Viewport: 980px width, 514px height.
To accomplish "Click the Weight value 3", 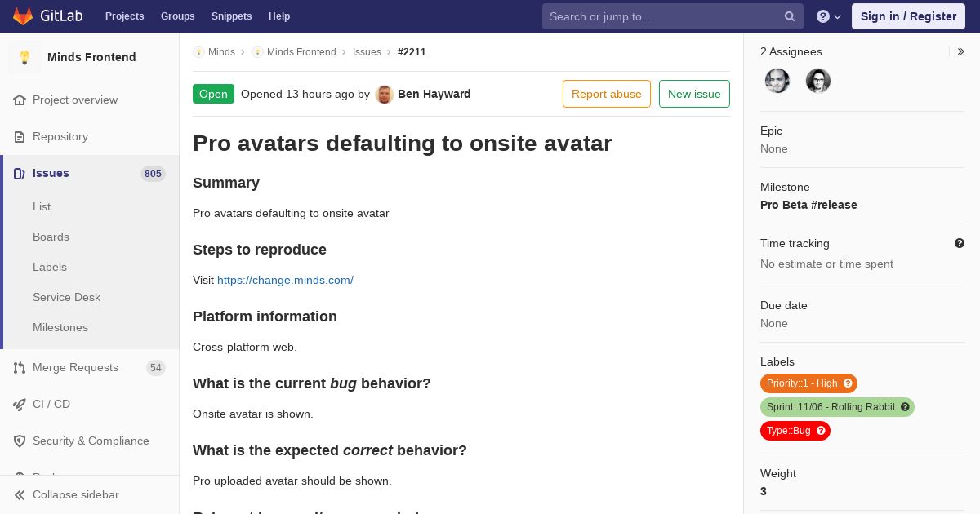I will (764, 491).
